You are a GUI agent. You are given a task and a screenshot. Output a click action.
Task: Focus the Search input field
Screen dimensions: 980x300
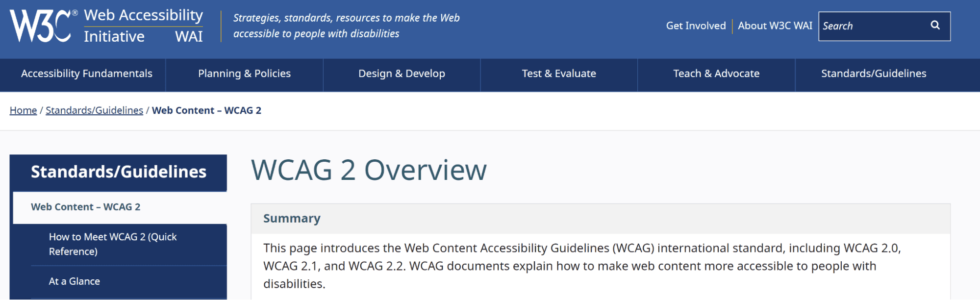873,26
